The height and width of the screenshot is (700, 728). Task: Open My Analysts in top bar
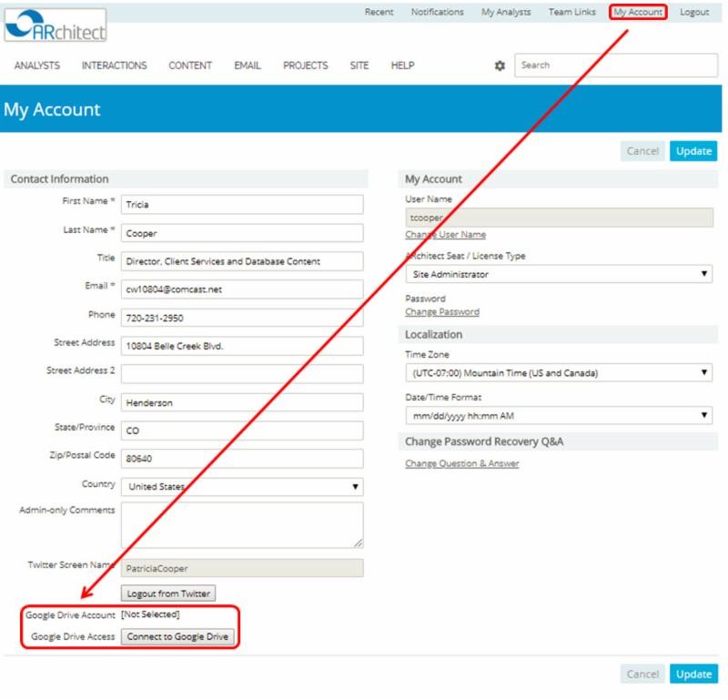[506, 12]
